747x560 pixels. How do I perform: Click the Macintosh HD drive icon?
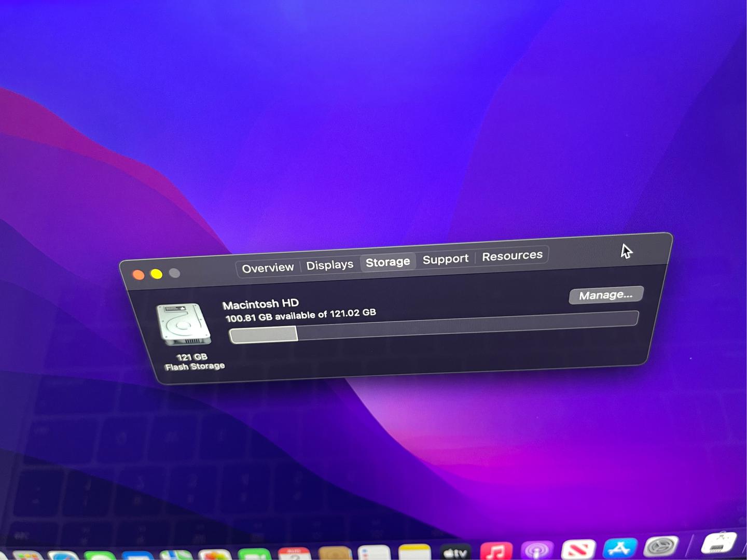pos(184,325)
